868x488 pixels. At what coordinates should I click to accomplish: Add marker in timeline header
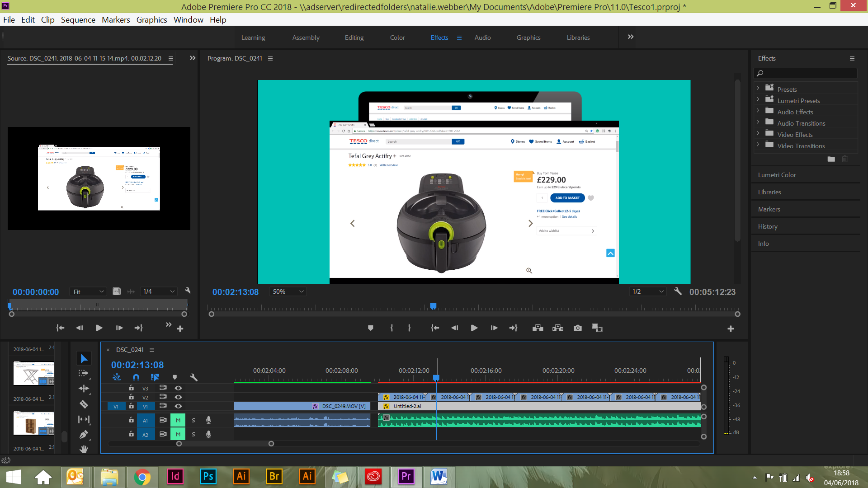point(175,377)
